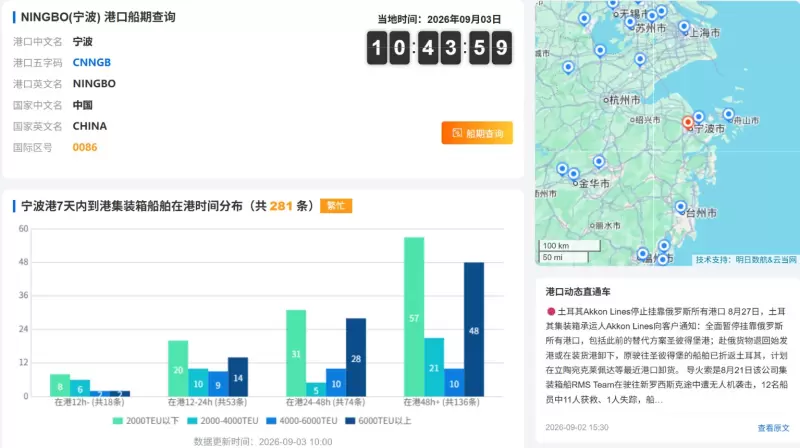Open 查看原文 link under port news
Screen dimensions: 800x448
773,428
